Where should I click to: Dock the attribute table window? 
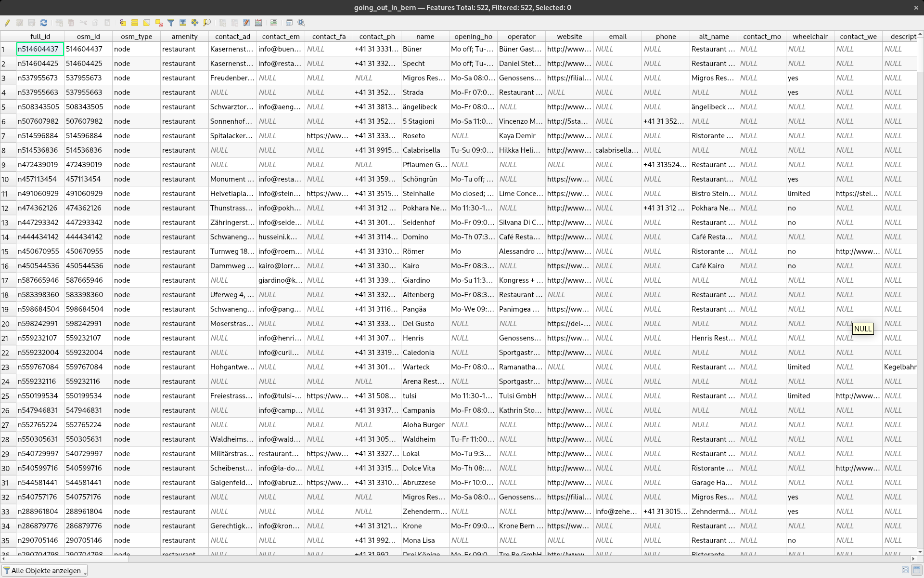tap(289, 23)
